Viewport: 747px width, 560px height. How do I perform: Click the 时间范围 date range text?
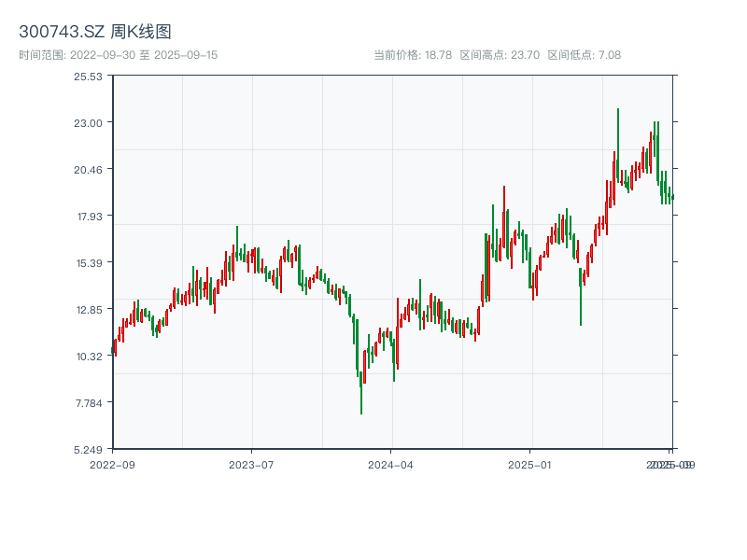[119, 55]
